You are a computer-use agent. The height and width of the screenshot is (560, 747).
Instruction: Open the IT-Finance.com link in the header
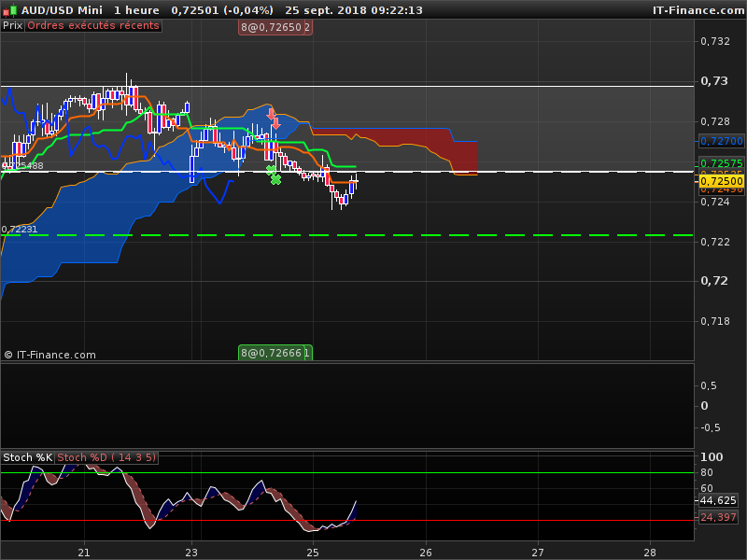coord(699,10)
